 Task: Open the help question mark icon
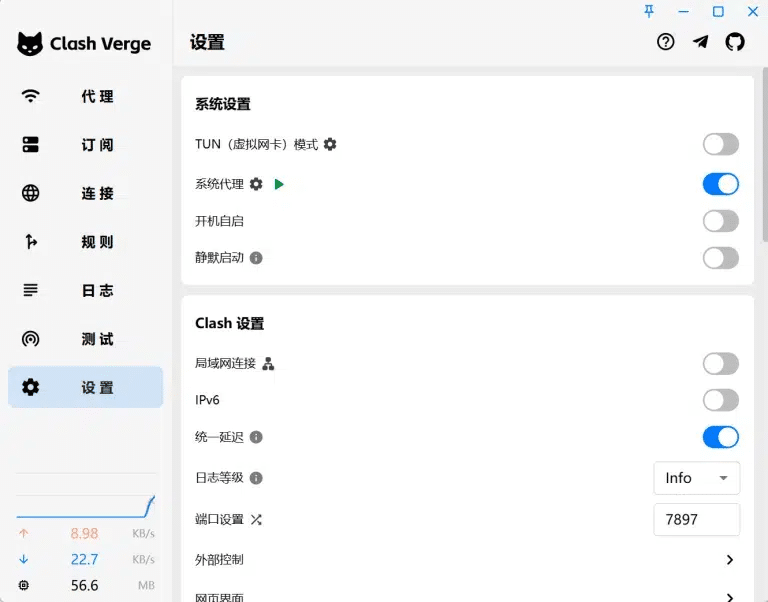[x=666, y=42]
